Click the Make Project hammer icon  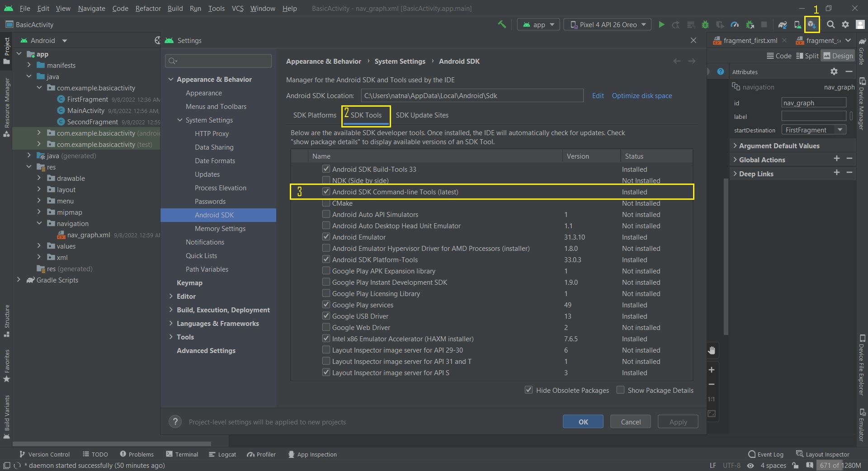pyautogui.click(x=501, y=24)
